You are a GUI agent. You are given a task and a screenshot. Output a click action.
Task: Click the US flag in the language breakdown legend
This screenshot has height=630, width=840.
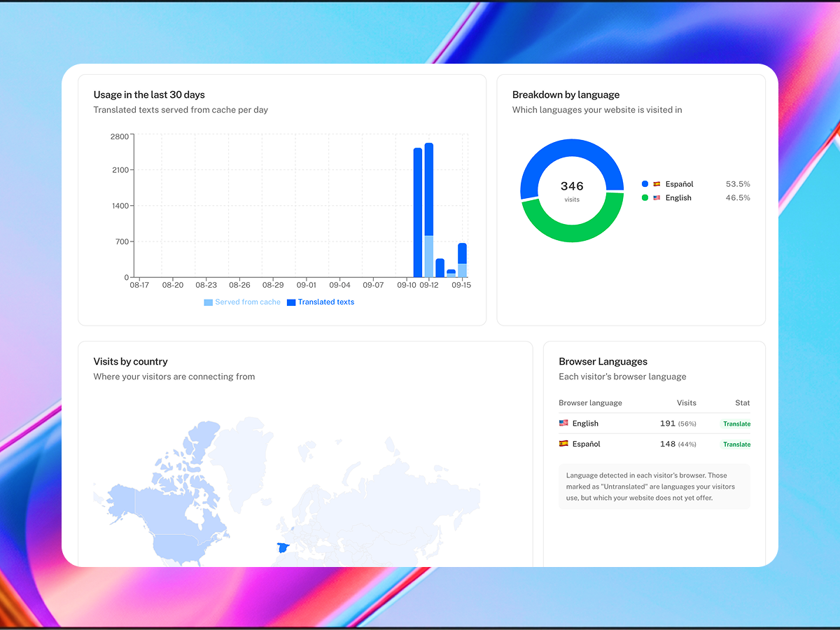[657, 198]
